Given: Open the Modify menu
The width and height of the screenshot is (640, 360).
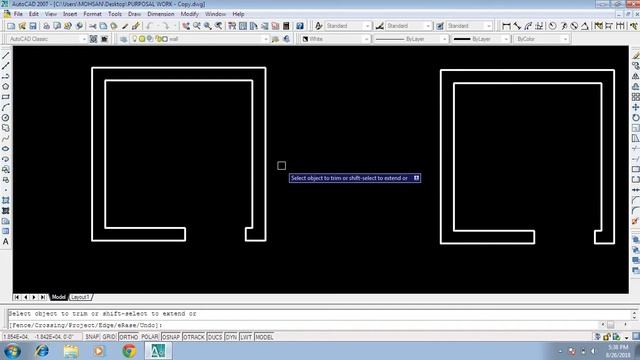Looking at the screenshot, I should click(189, 14).
